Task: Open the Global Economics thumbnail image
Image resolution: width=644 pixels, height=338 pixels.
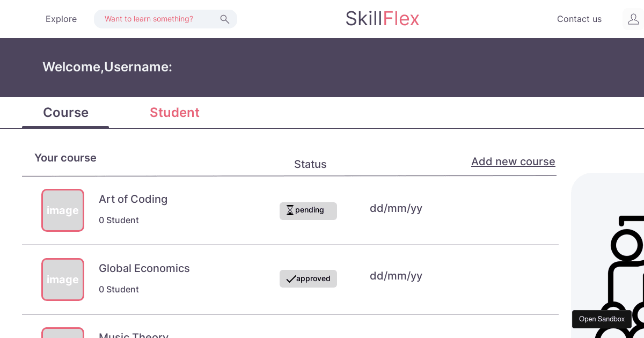Action: pyautogui.click(x=63, y=280)
